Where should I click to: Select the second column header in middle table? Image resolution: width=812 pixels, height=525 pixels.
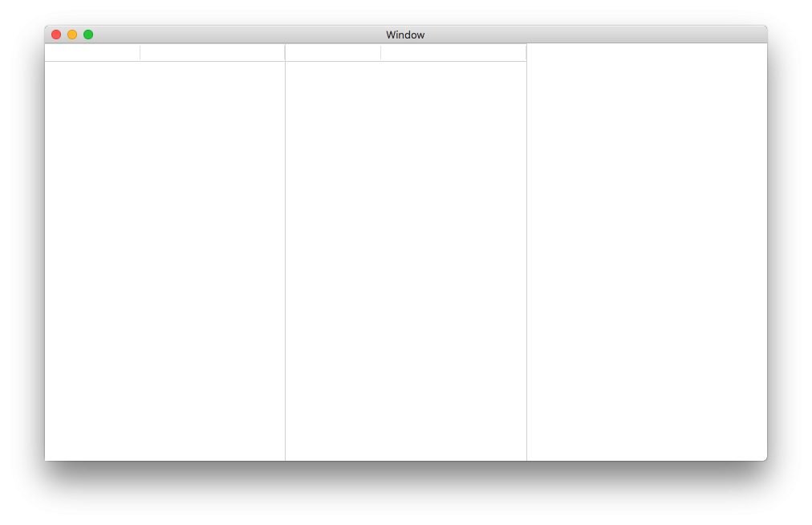(453, 52)
